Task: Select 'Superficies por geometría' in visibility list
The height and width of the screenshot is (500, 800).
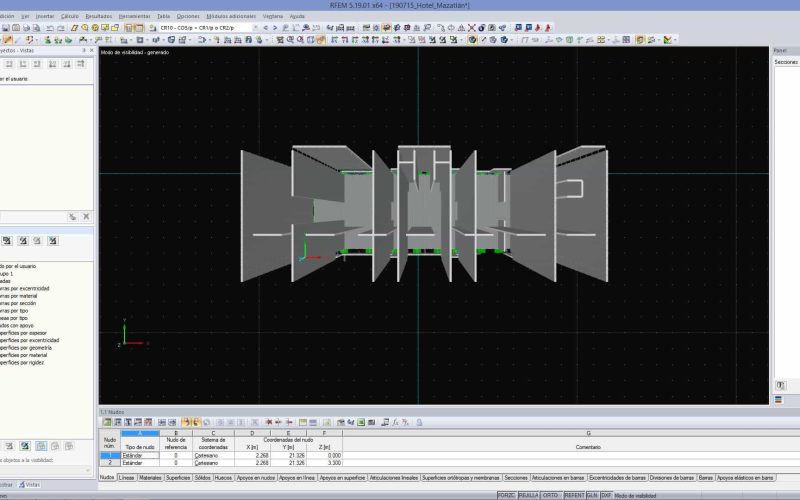Action: pyautogui.click(x=26, y=347)
